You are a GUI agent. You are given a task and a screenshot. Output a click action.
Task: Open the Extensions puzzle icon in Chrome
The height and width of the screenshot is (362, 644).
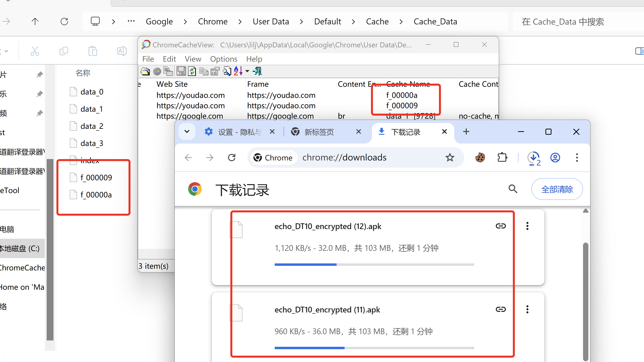(x=502, y=158)
